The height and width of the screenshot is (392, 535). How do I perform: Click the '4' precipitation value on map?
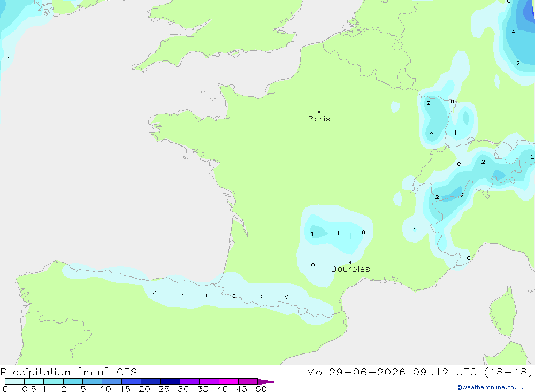(x=514, y=32)
